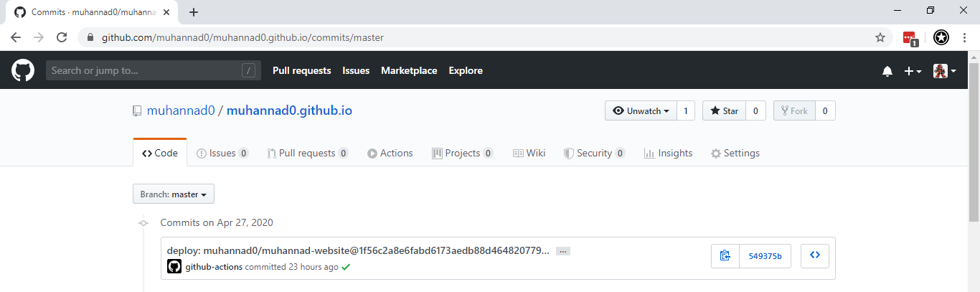The width and height of the screenshot is (980, 292).
Task: Click the address bar URL
Action: (242, 37)
